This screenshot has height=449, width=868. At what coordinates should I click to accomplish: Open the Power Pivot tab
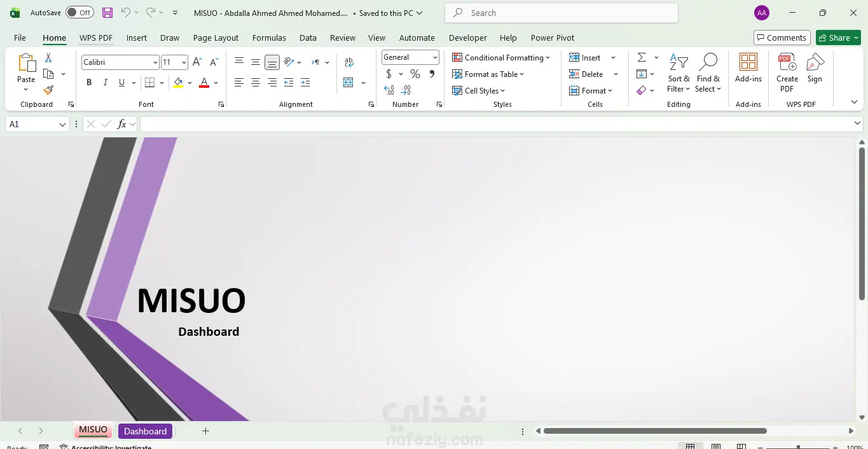tap(553, 38)
